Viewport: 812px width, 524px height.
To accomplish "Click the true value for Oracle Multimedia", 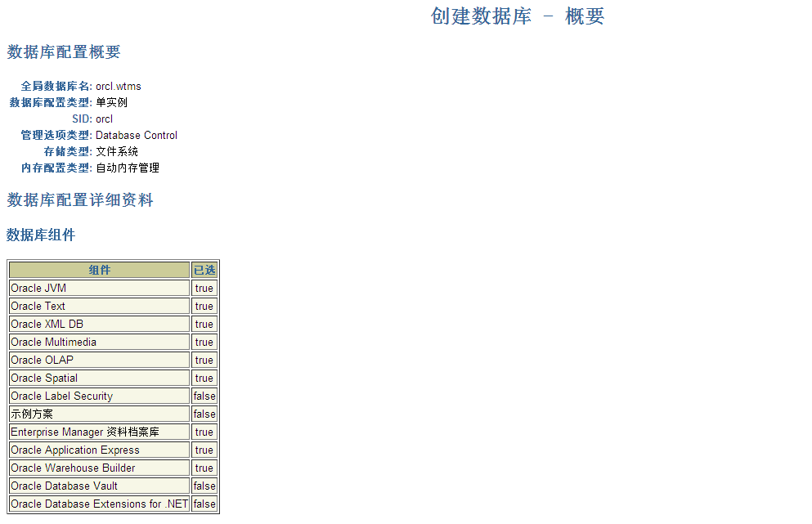I will point(204,342).
